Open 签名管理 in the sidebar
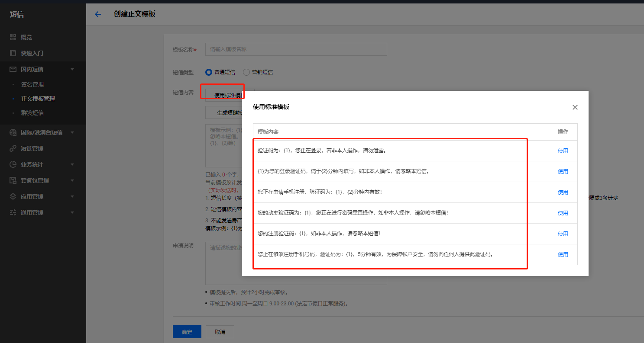Screen dimensions: 644x343 (x=32, y=84)
